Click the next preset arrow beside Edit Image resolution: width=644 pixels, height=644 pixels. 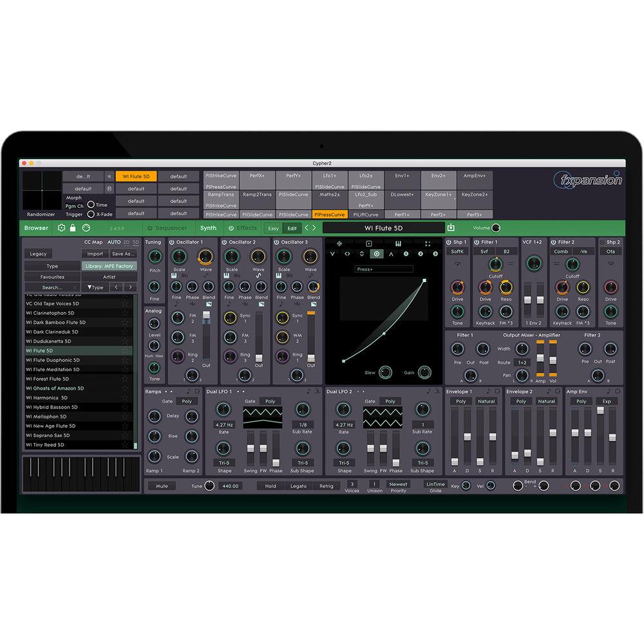tap(314, 228)
